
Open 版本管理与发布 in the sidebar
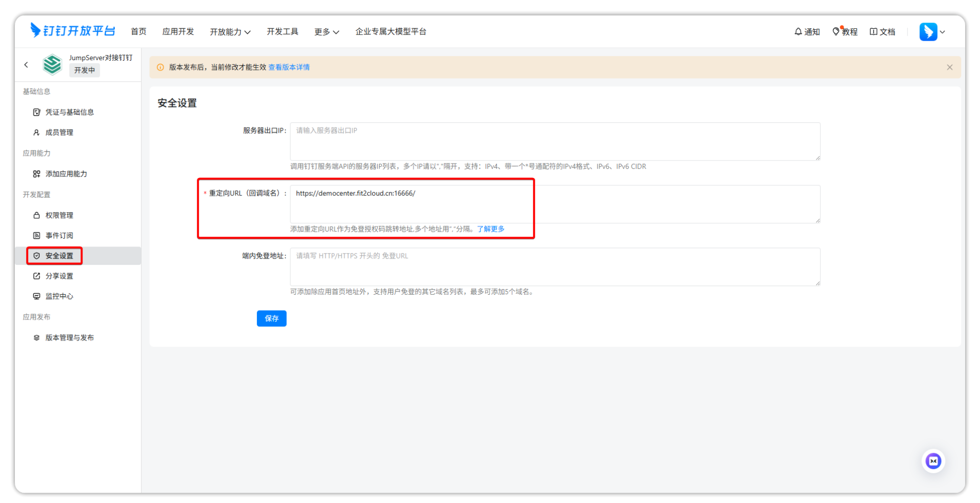tap(70, 337)
